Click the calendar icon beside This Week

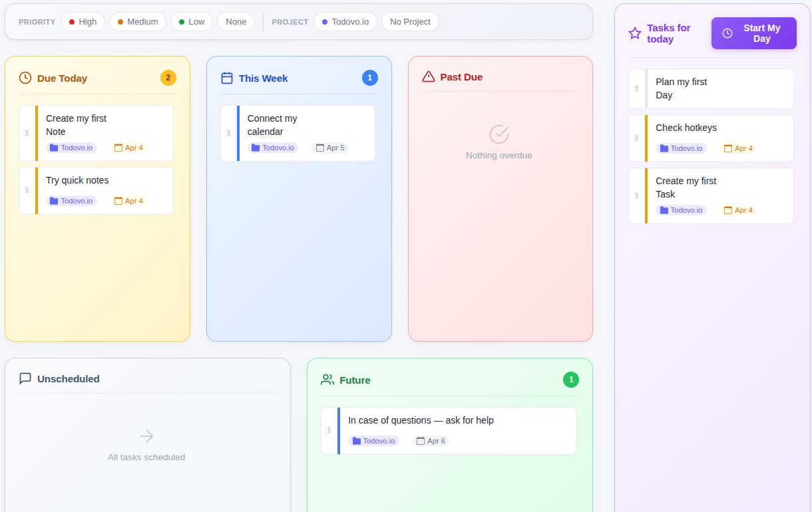tap(227, 78)
